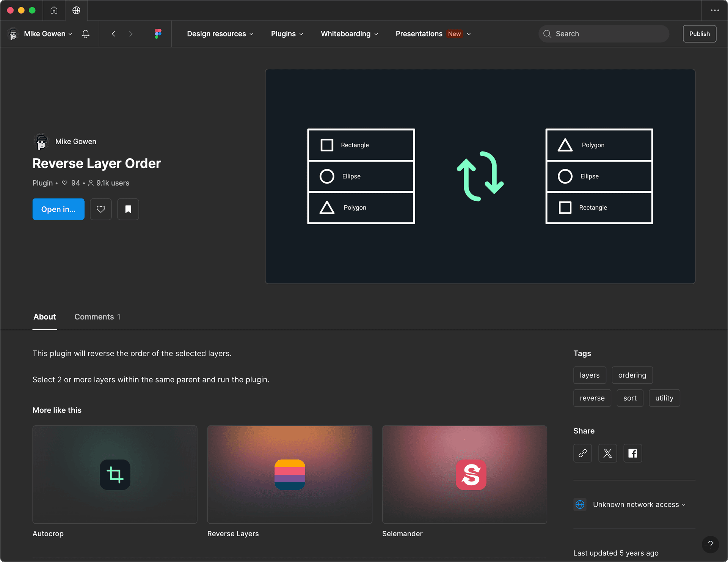
Task: Expand the Design resources menu
Action: pyautogui.click(x=220, y=34)
